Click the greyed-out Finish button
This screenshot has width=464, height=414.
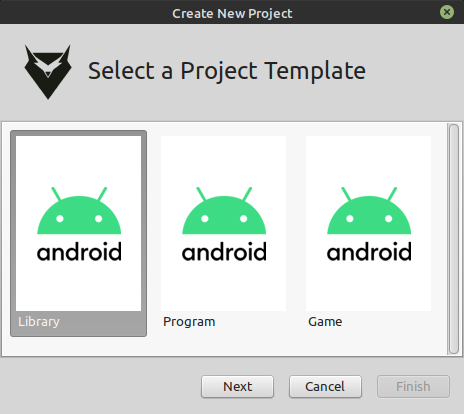pos(413,387)
